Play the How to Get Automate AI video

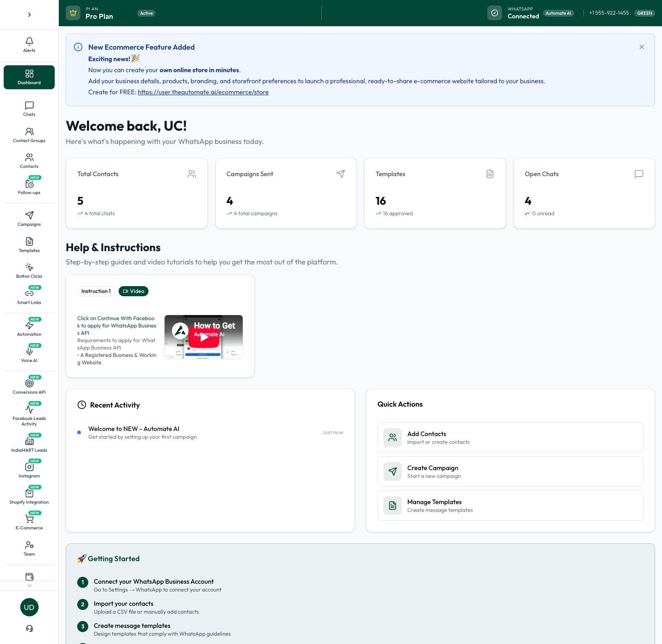[204, 337]
